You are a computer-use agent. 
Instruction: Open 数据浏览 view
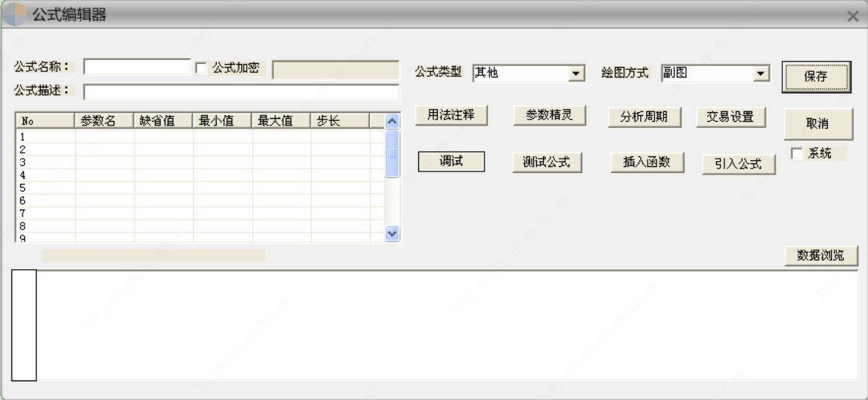click(821, 256)
